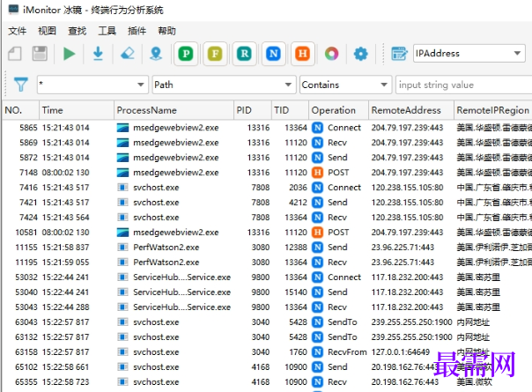Sort by the ProcessName column header

(174, 110)
